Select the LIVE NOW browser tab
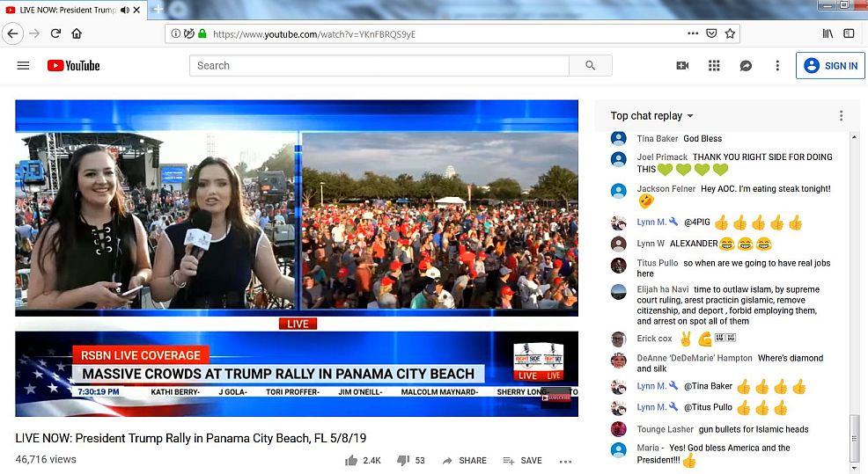The width and height of the screenshot is (868, 474). [x=62, y=10]
